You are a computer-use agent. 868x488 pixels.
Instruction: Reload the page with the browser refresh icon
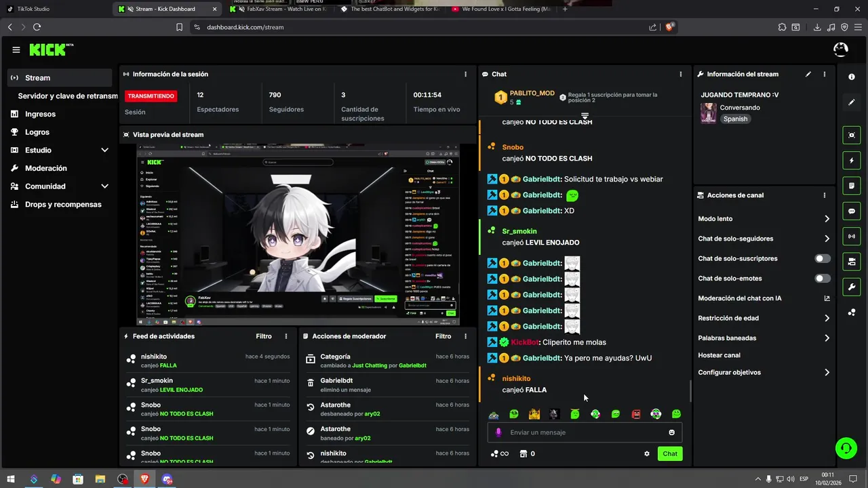click(37, 27)
